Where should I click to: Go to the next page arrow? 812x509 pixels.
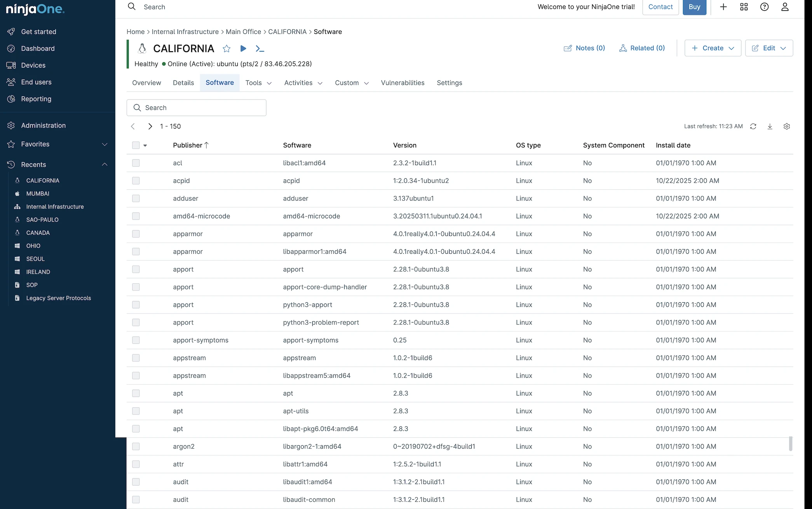pyautogui.click(x=150, y=126)
